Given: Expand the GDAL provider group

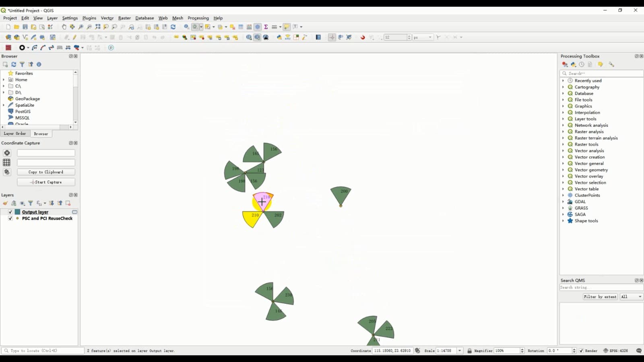Looking at the screenshot, I should point(563,202).
